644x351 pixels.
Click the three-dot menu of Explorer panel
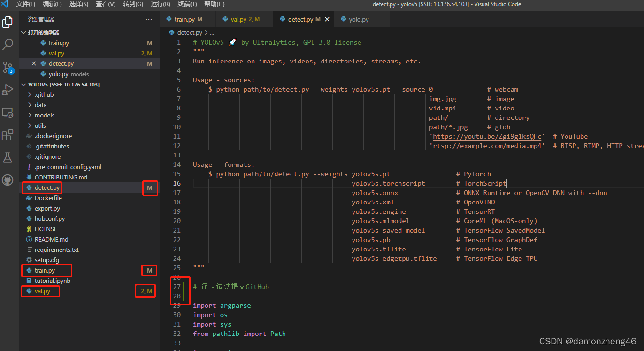click(x=149, y=19)
